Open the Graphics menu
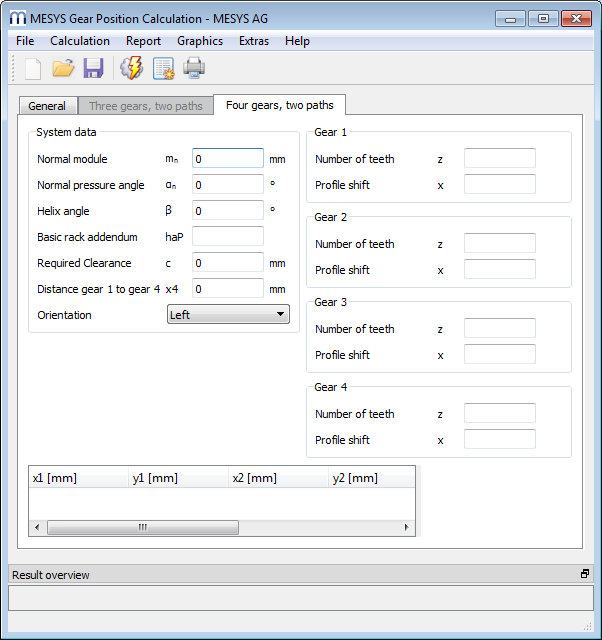Screen dimensions: 602x640 200,41
